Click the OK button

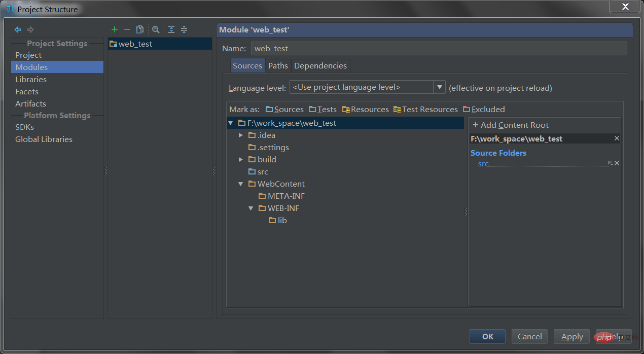487,336
